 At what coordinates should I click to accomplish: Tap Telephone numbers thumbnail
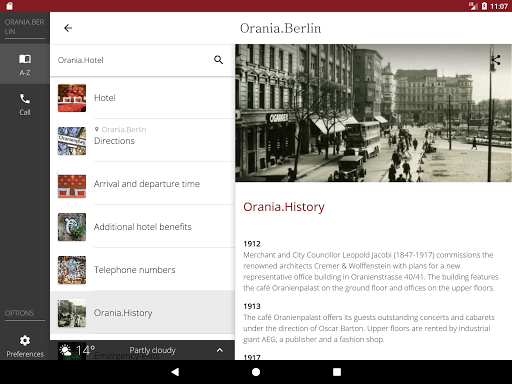point(72,270)
